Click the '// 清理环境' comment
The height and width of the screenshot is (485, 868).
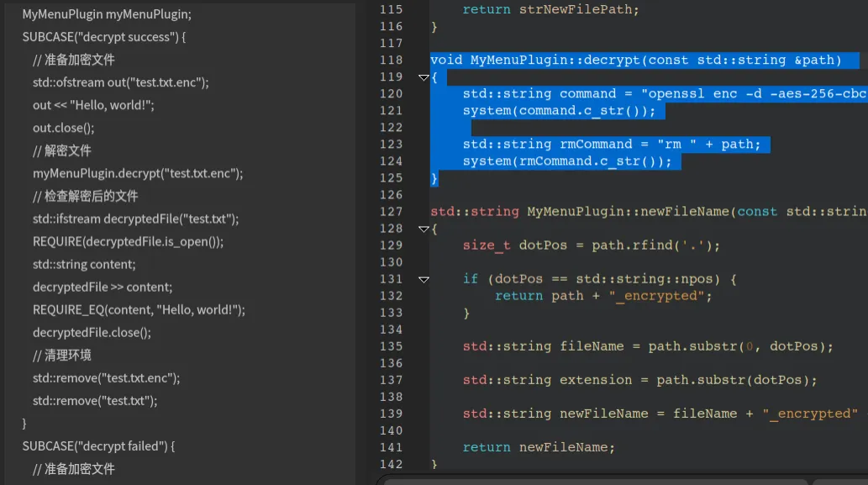pyautogui.click(x=62, y=355)
